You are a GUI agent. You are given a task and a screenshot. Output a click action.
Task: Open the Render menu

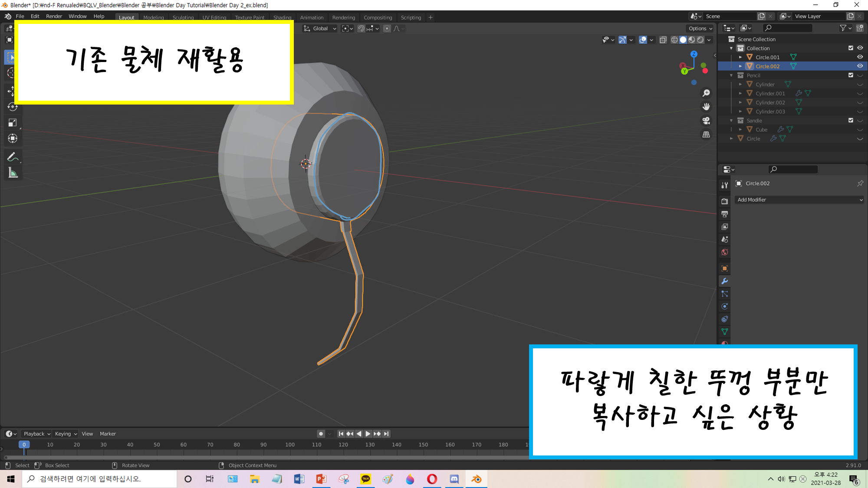pos(54,16)
